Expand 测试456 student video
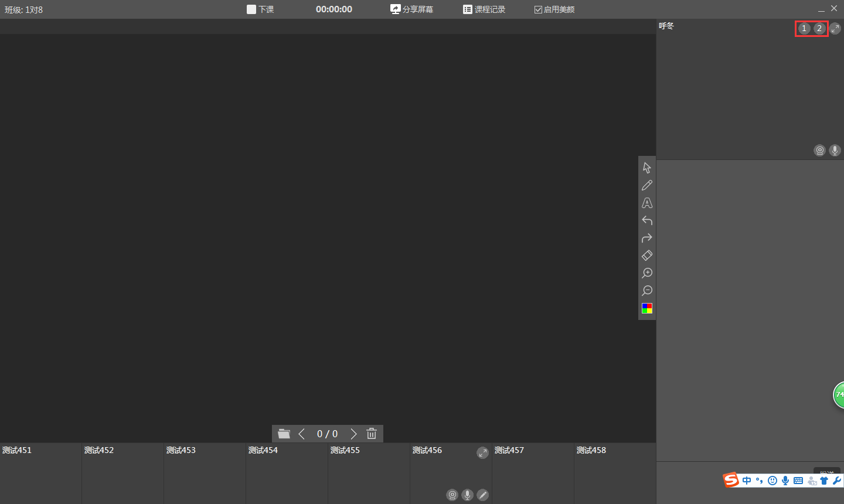This screenshot has height=504, width=844. pos(482,452)
